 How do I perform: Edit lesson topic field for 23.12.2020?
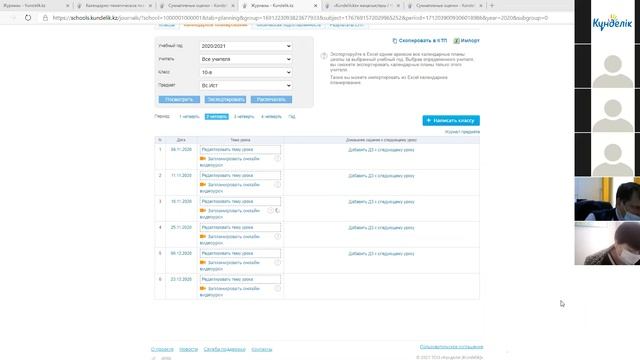coord(240,279)
